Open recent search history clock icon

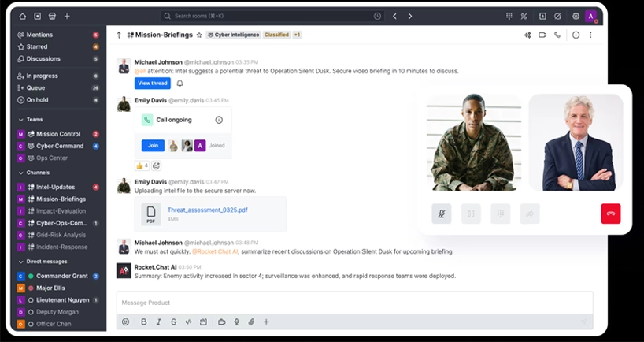pyautogui.click(x=377, y=16)
